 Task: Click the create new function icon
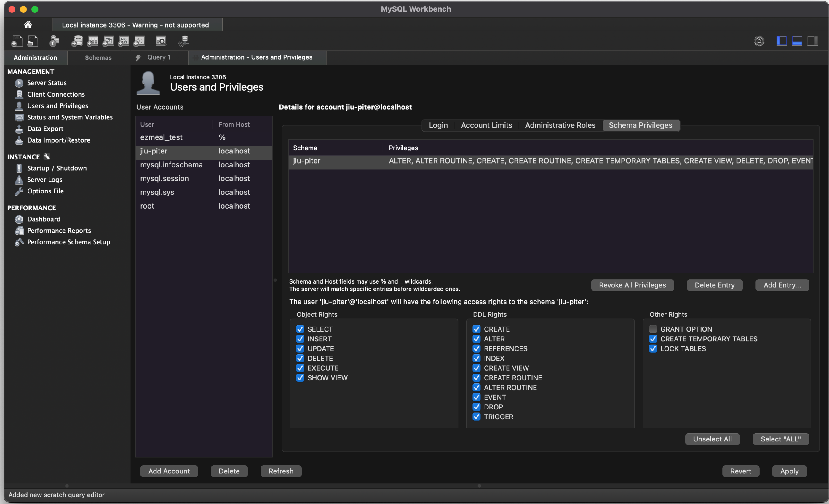click(139, 41)
